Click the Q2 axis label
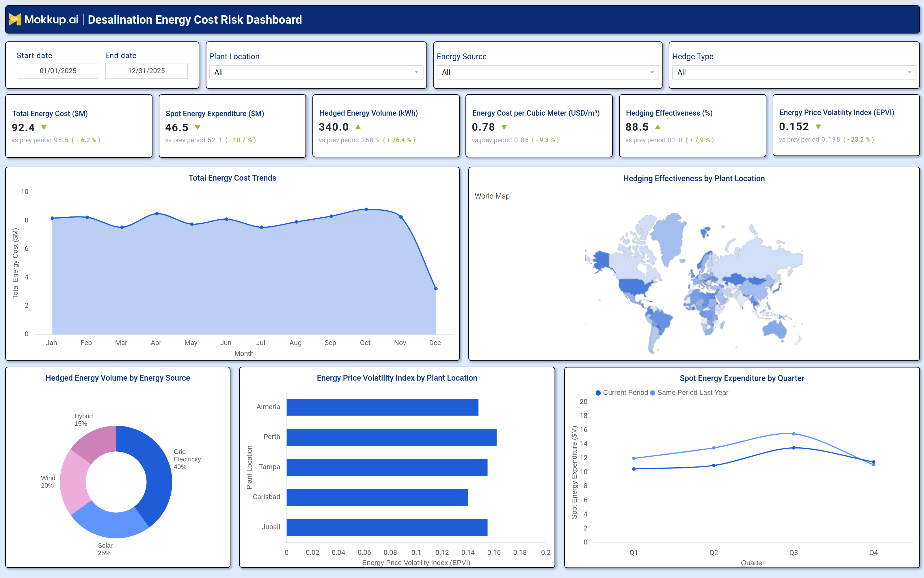Image resolution: width=924 pixels, height=578 pixels. (713, 552)
